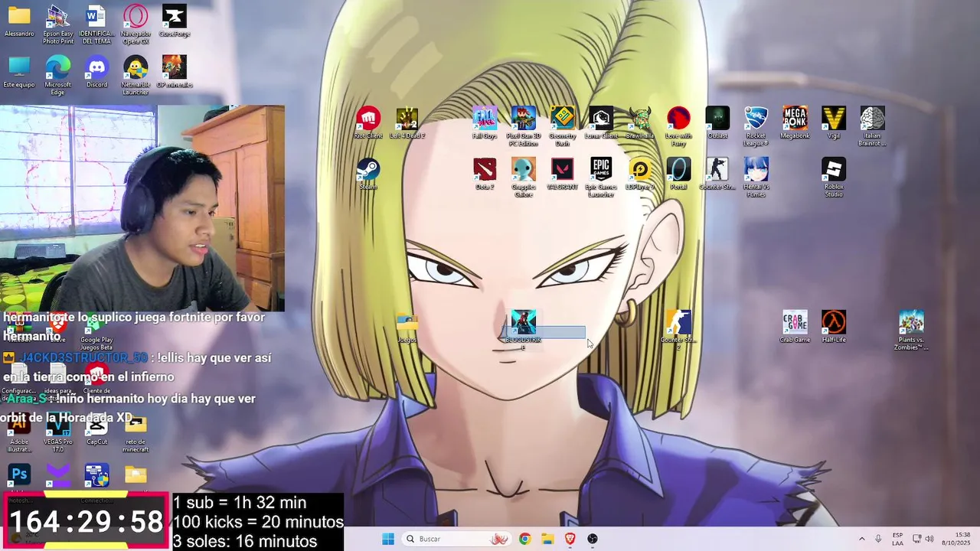The image size is (980, 551).
Task: Select the Adobe Illustrator desktop icon
Action: pyautogui.click(x=19, y=432)
